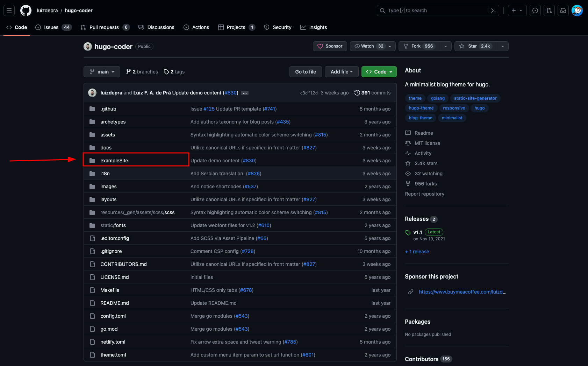The image size is (588, 366).
Task: Open the create new plus dropdown
Action: coord(517,10)
